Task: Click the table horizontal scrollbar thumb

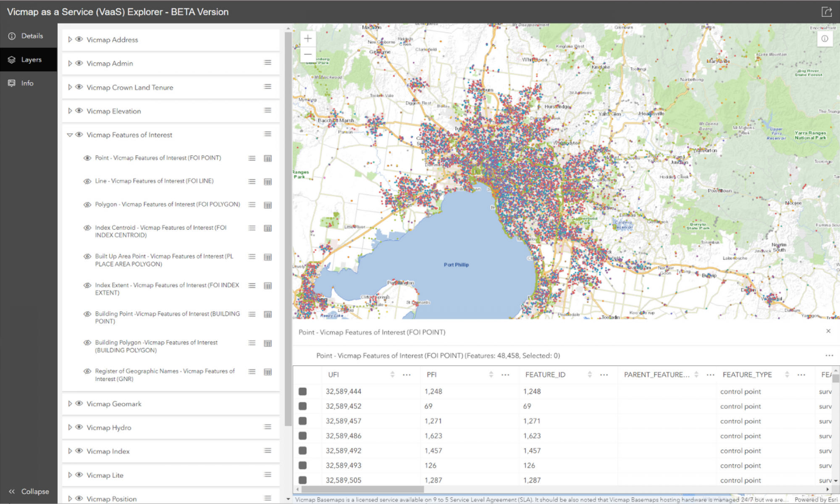Action: click(x=363, y=489)
